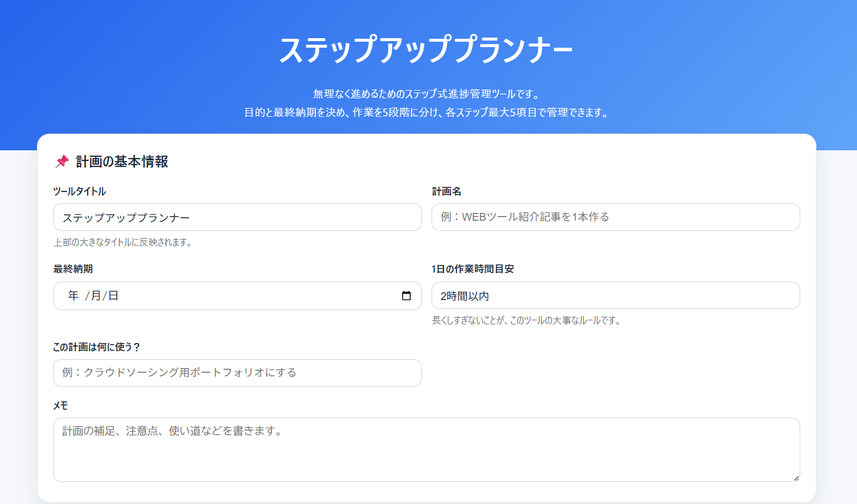
Task: Click the 最終納期 date field
Action: pyautogui.click(x=238, y=296)
